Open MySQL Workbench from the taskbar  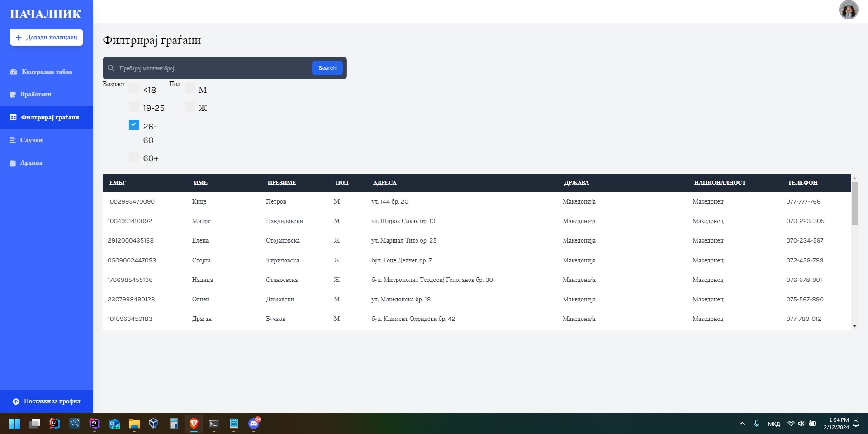click(x=75, y=424)
